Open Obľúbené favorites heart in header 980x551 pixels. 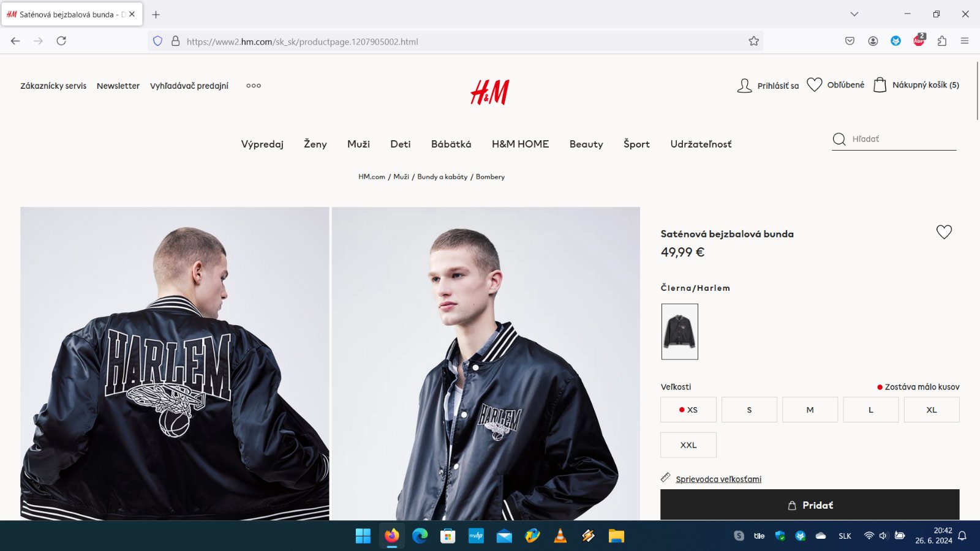pos(814,84)
